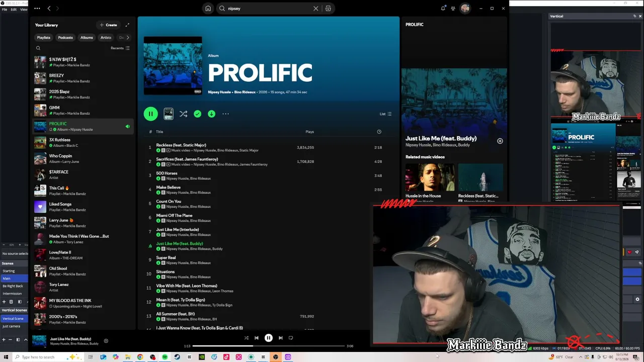Open the Recents sort dropdown
Image resolution: width=644 pixels, height=362 pixels.
coord(120,48)
